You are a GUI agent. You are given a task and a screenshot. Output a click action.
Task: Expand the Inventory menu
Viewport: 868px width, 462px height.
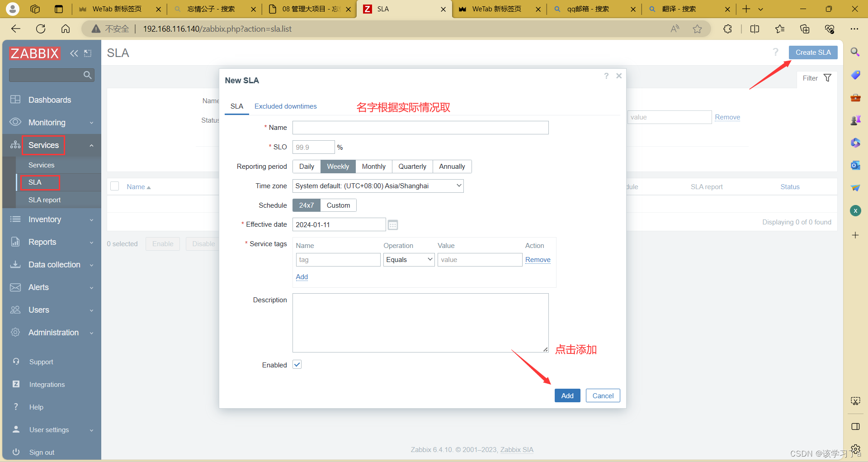[x=52, y=219]
